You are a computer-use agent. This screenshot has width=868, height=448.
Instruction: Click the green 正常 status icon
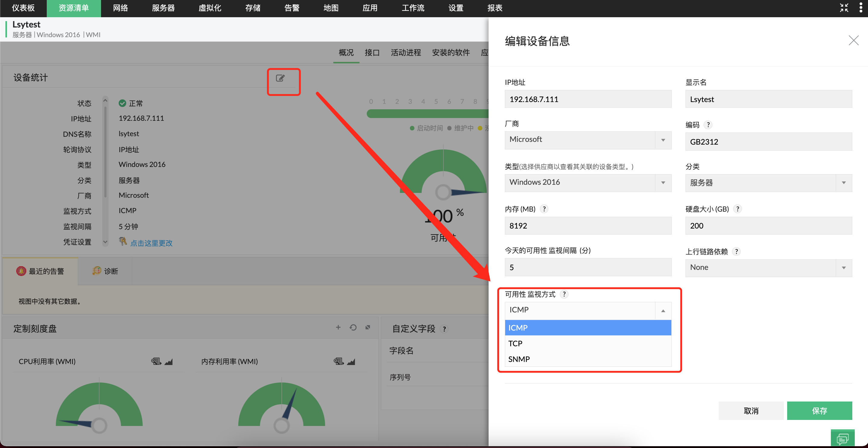point(122,103)
